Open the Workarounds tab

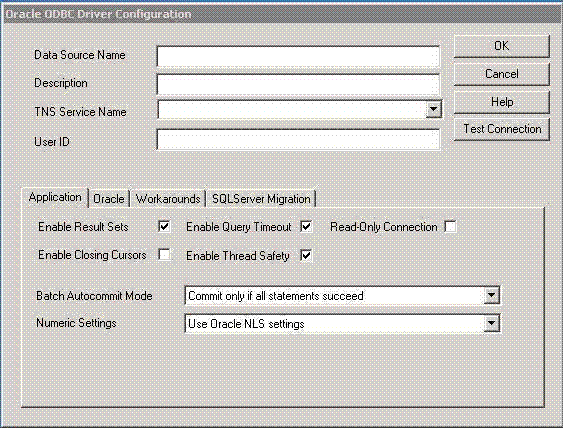point(168,199)
